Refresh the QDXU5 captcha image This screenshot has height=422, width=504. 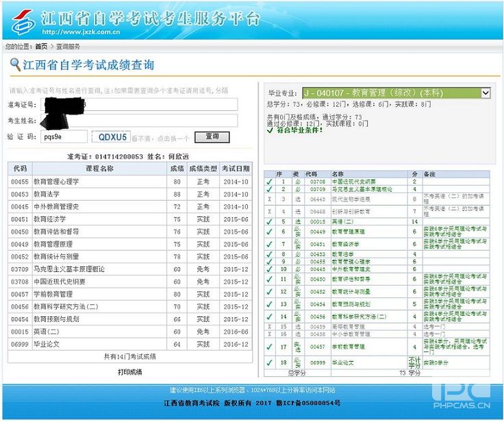click(111, 137)
